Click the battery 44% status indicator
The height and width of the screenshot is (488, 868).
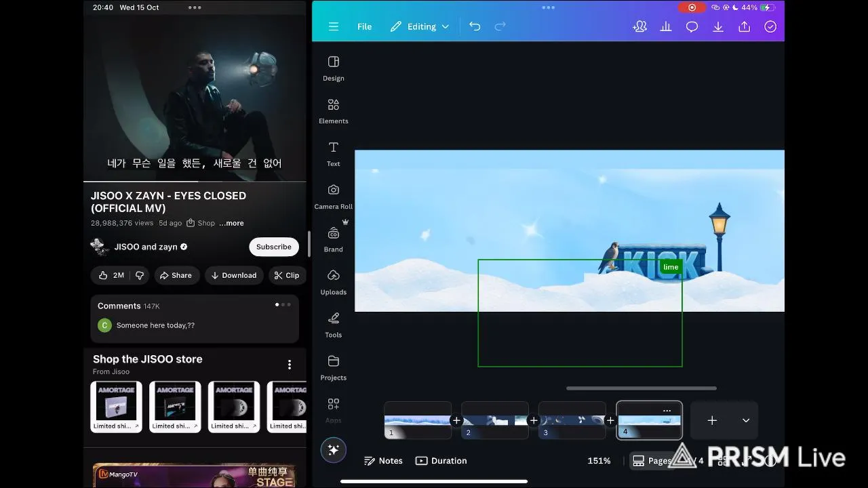pos(757,7)
